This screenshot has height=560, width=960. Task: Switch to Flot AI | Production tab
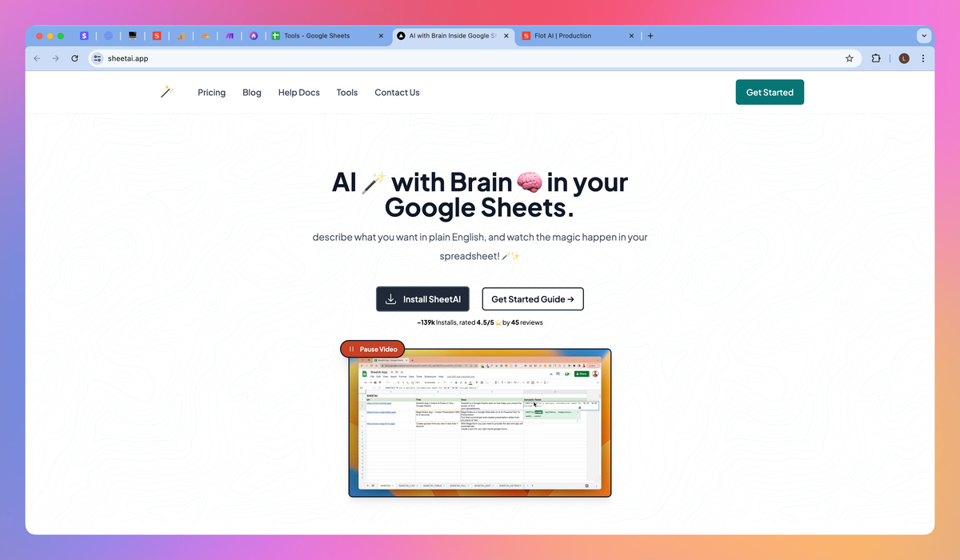[x=578, y=36]
